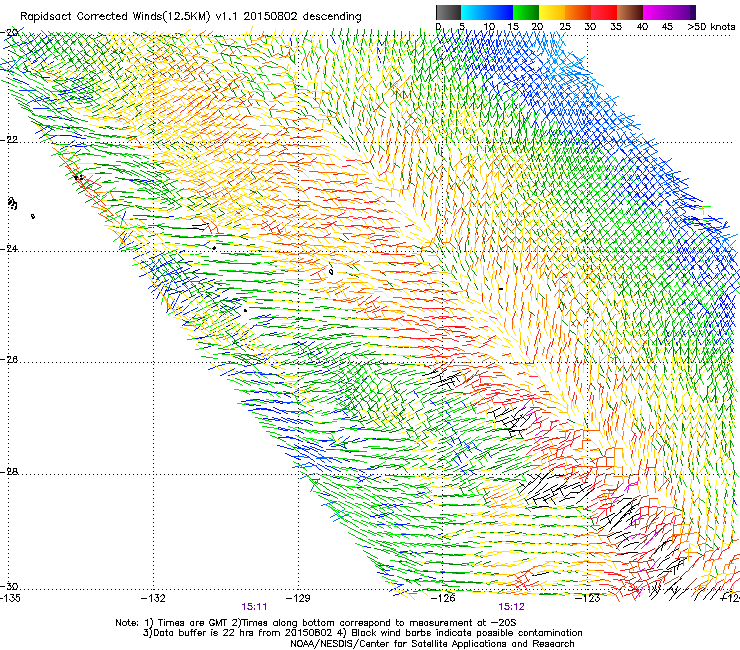Click the brown 35-40 knots legend swatch
This screenshot has height=650, width=740.
(x=630, y=12)
